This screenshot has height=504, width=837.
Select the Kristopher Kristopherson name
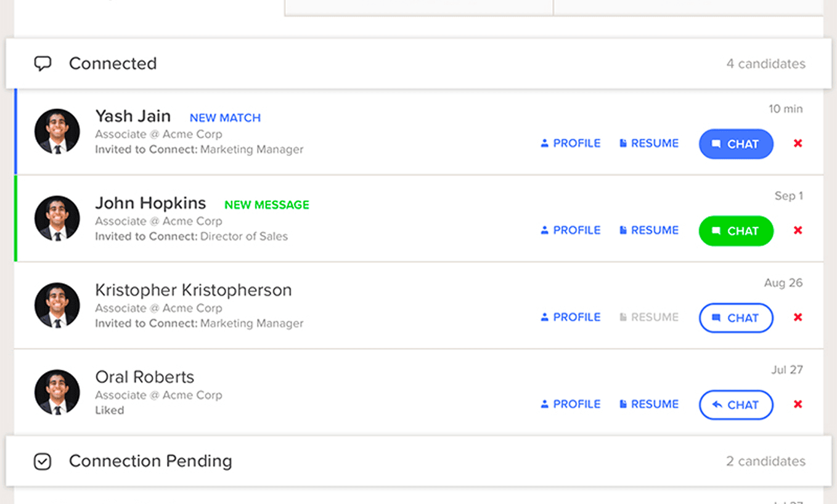point(194,290)
